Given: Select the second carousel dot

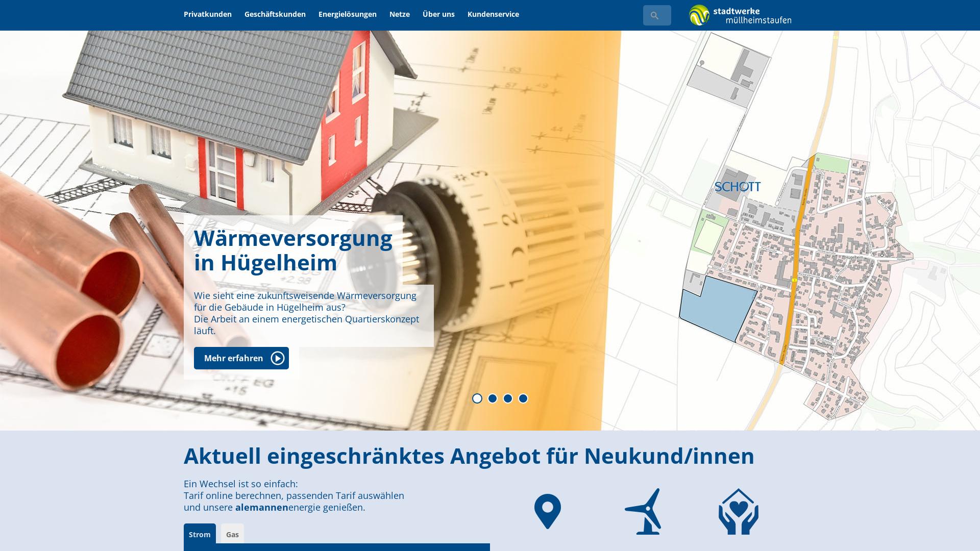Looking at the screenshot, I should [x=493, y=398].
